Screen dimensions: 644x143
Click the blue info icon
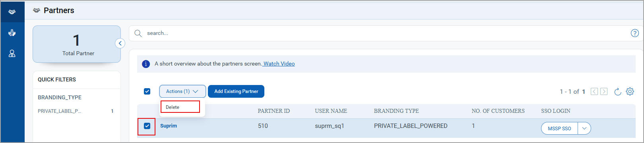(146, 64)
